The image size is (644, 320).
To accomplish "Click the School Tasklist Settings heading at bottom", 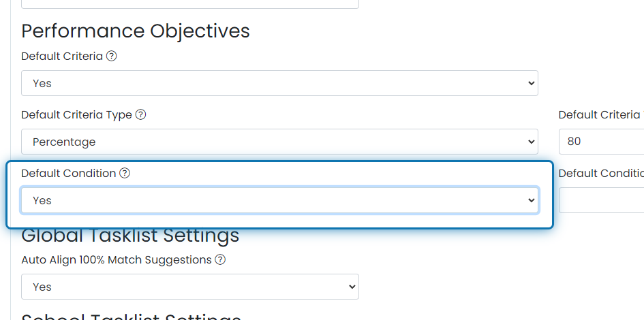I will (x=131, y=316).
